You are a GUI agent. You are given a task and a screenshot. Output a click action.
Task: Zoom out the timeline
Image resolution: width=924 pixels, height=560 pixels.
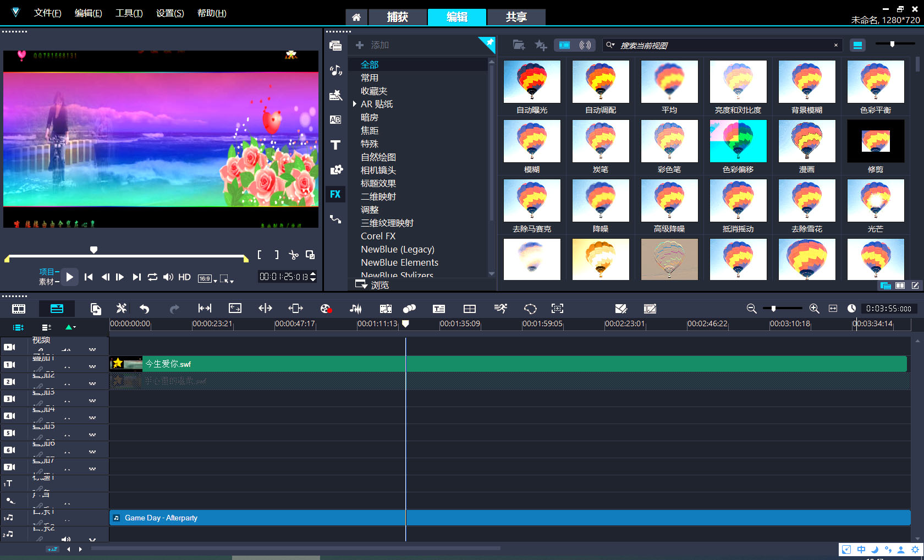[x=751, y=309]
